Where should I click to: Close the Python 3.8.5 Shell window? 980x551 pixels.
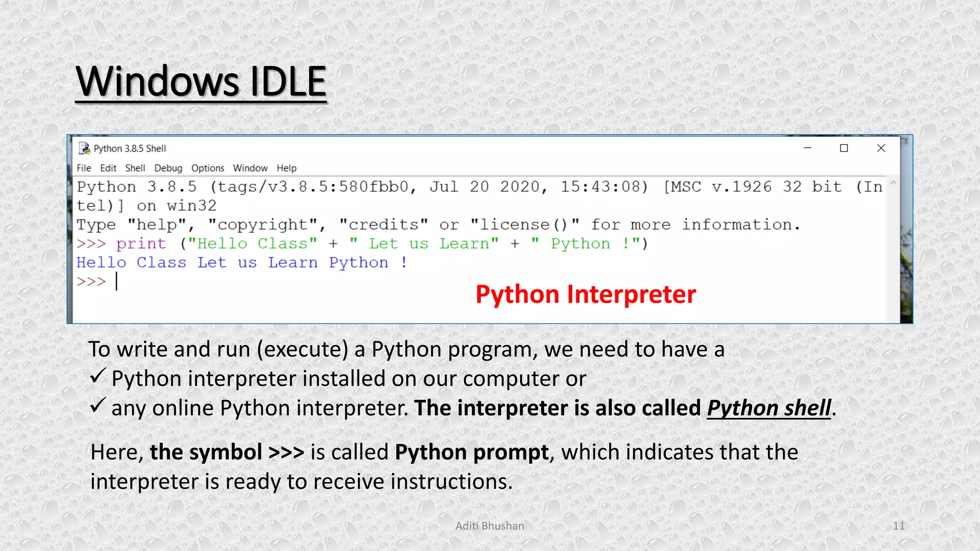pos(881,148)
